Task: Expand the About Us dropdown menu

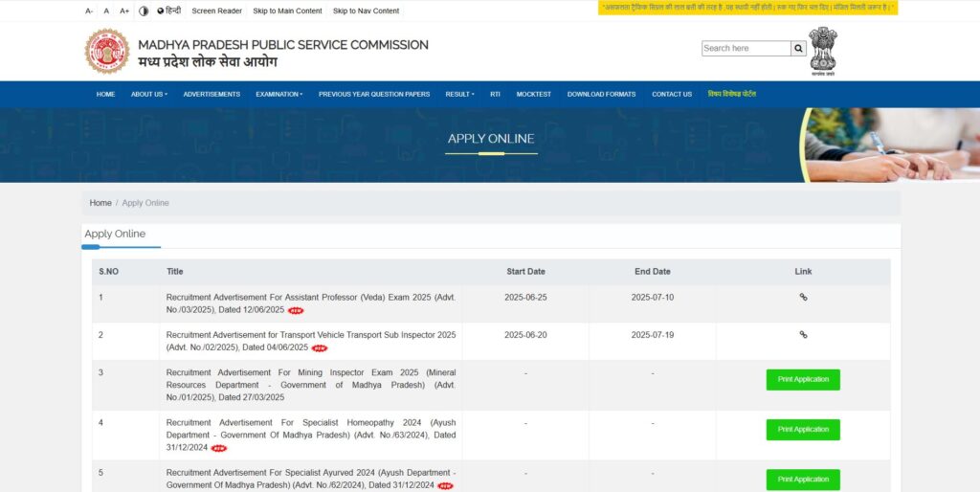Action: (148, 94)
